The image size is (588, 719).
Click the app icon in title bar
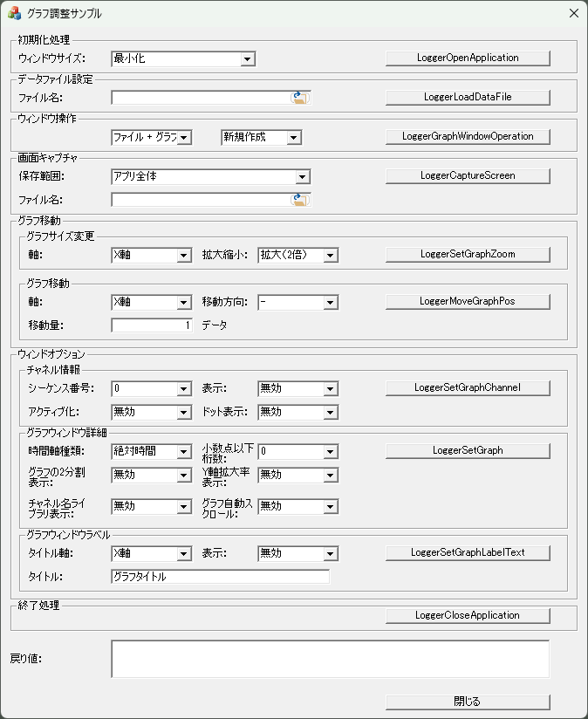pyautogui.click(x=14, y=13)
